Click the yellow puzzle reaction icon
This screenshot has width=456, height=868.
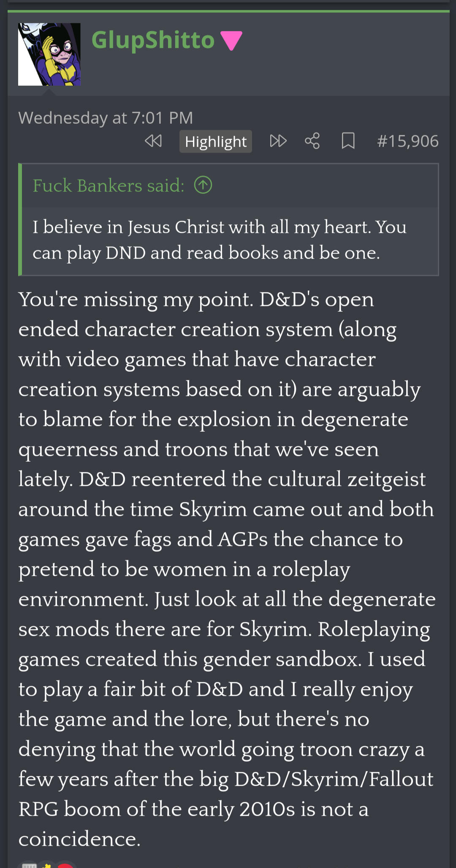[47, 865]
